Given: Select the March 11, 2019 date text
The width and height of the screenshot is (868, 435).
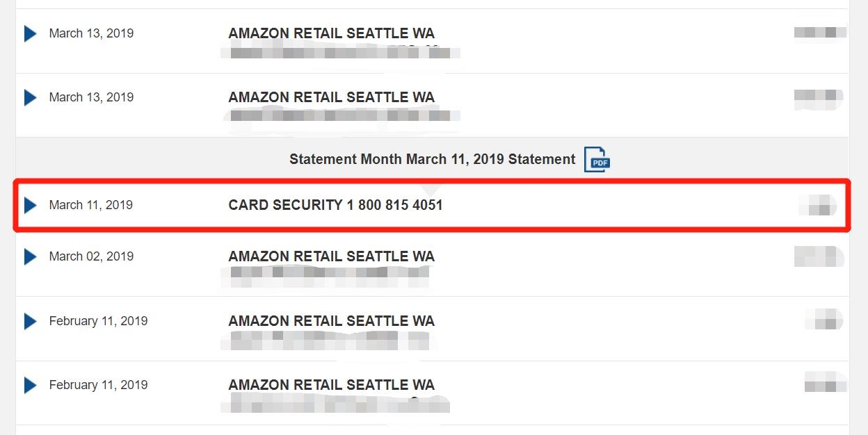Looking at the screenshot, I should pos(91,205).
